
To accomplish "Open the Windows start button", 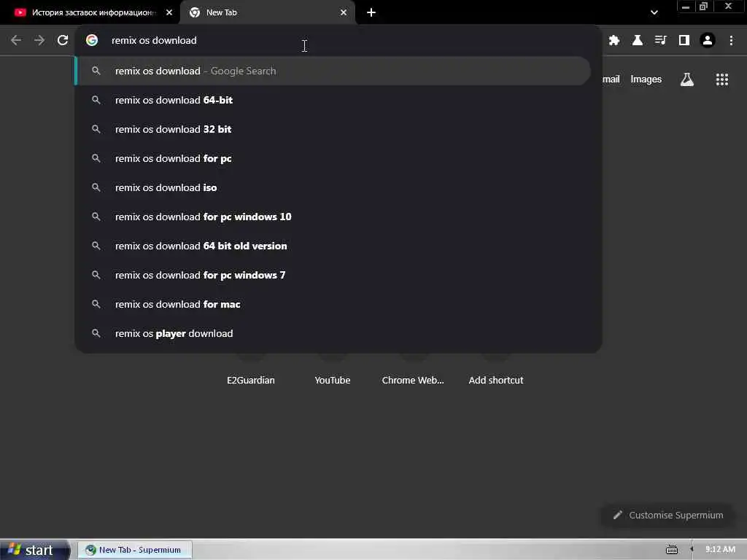I will pyautogui.click(x=34, y=550).
